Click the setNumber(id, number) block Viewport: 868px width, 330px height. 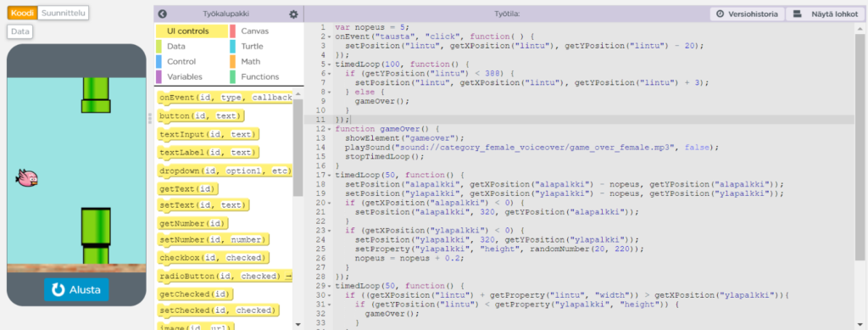pos(213,240)
